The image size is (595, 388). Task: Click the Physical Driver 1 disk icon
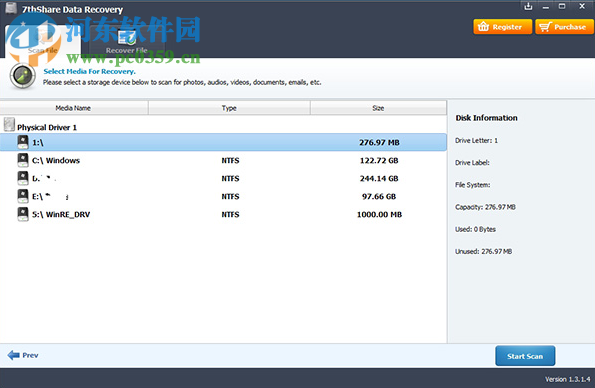9,124
